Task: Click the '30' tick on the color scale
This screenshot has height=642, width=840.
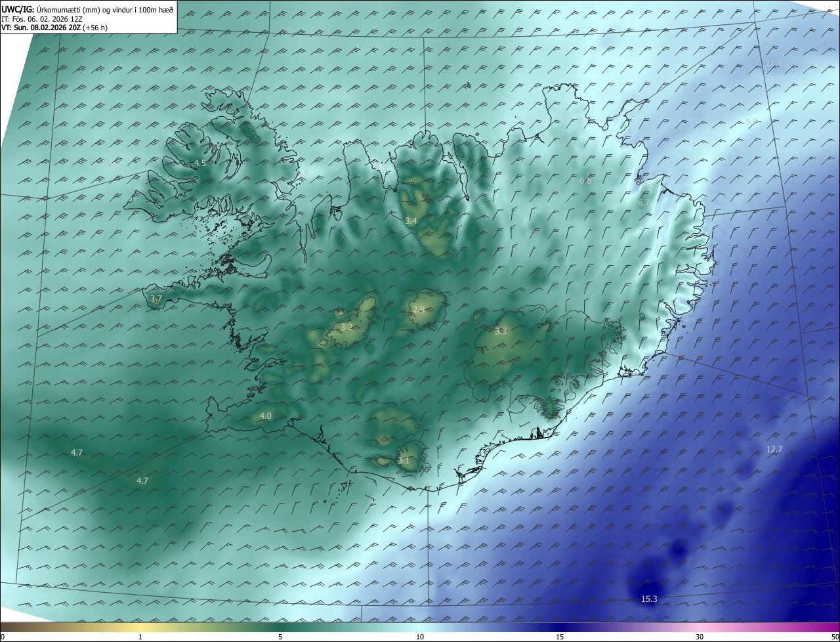Action: click(700, 637)
